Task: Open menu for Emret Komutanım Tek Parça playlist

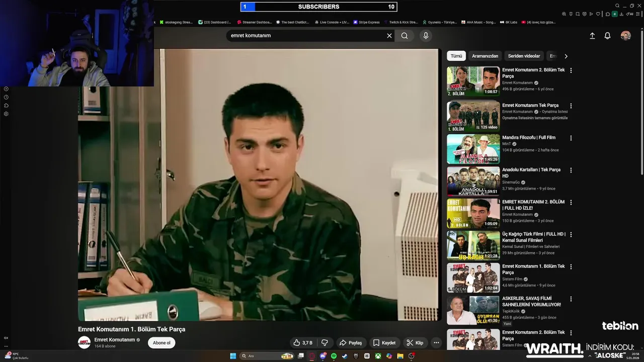Action: pyautogui.click(x=571, y=106)
